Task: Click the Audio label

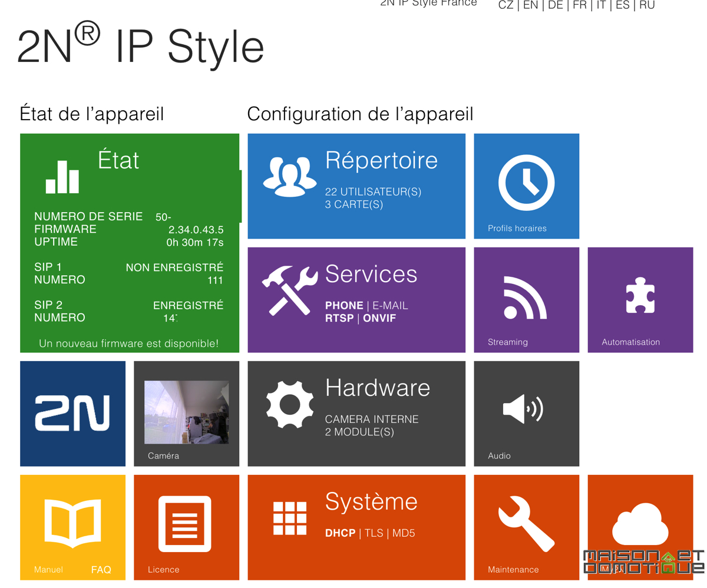Action: [x=499, y=456]
